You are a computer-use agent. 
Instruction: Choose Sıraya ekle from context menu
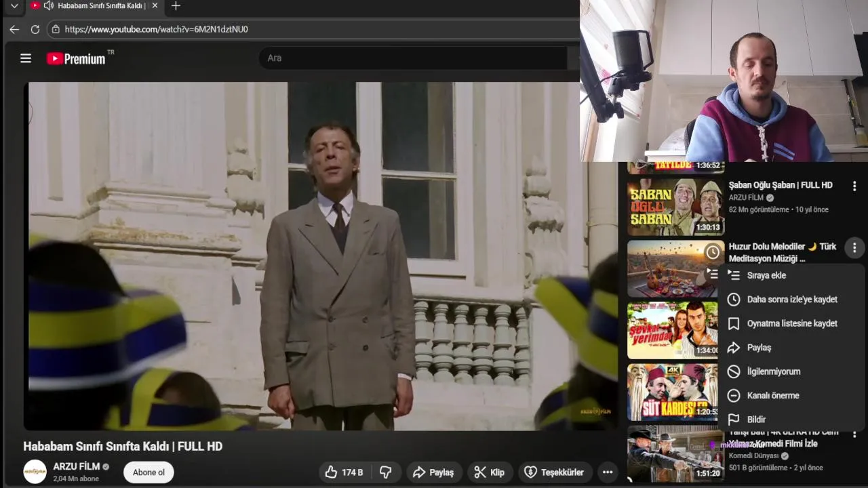point(791,275)
